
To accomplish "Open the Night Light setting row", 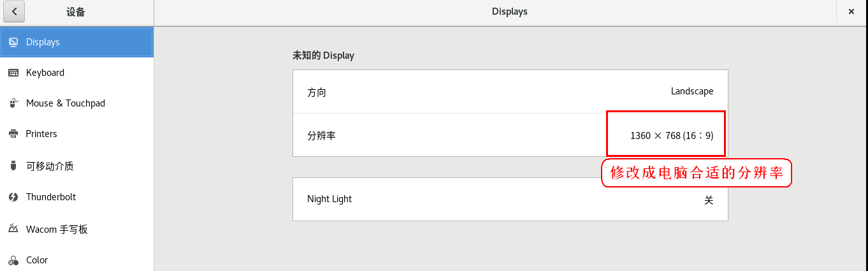I will click(x=509, y=199).
